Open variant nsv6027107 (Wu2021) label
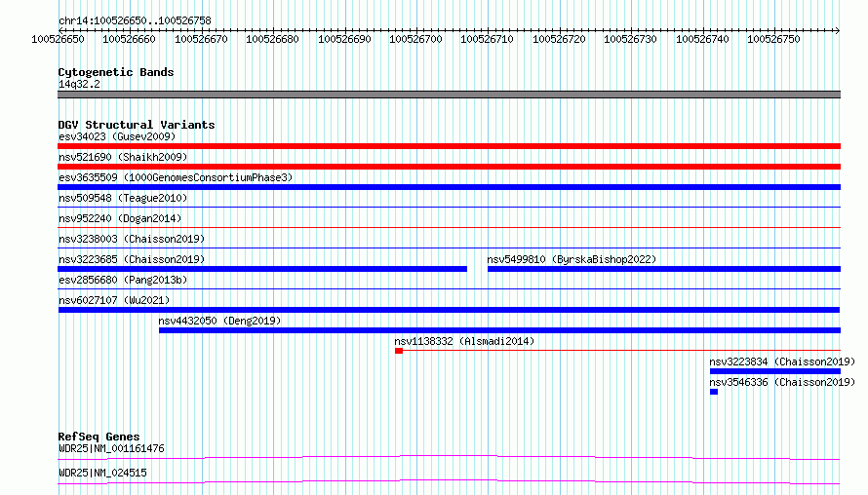 click(114, 300)
